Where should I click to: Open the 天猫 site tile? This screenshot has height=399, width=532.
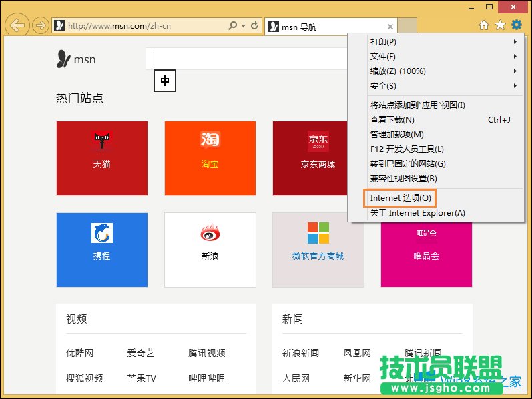pos(102,158)
